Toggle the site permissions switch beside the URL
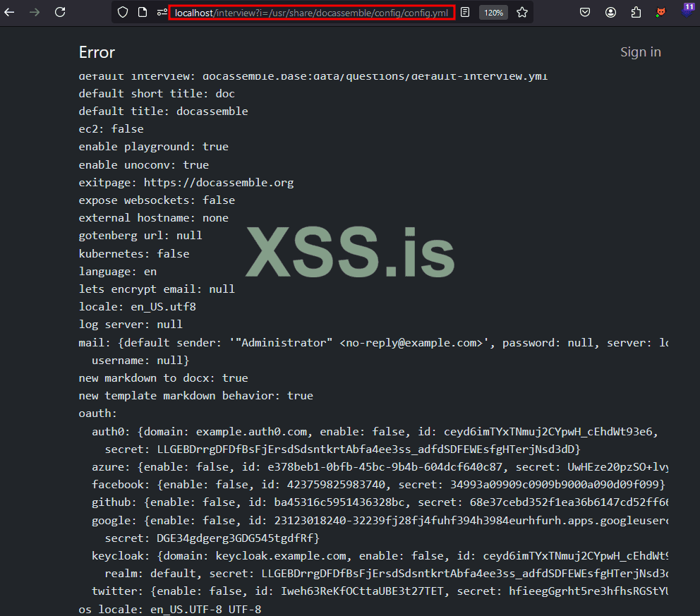Viewport: 700px width, 616px height. (x=162, y=12)
